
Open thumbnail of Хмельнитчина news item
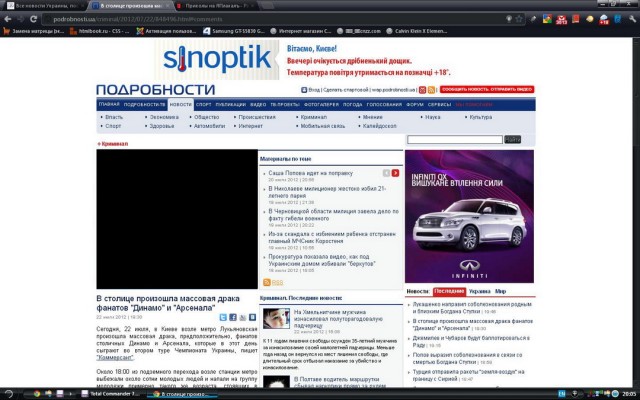click(276, 318)
